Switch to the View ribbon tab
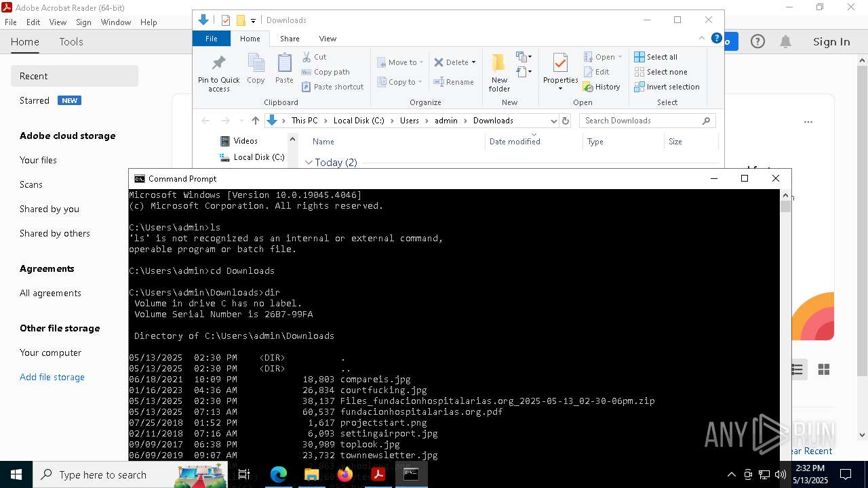This screenshot has width=868, height=488. tap(328, 39)
